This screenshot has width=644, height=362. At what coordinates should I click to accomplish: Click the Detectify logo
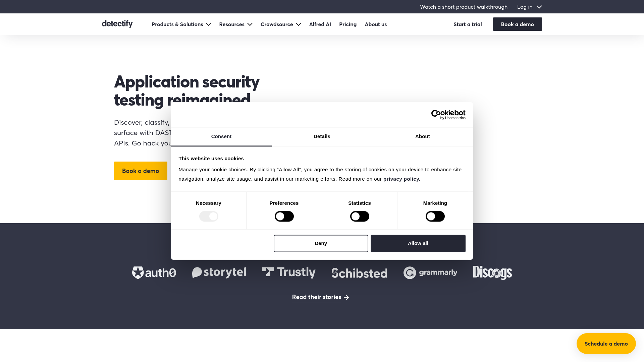[x=117, y=24]
